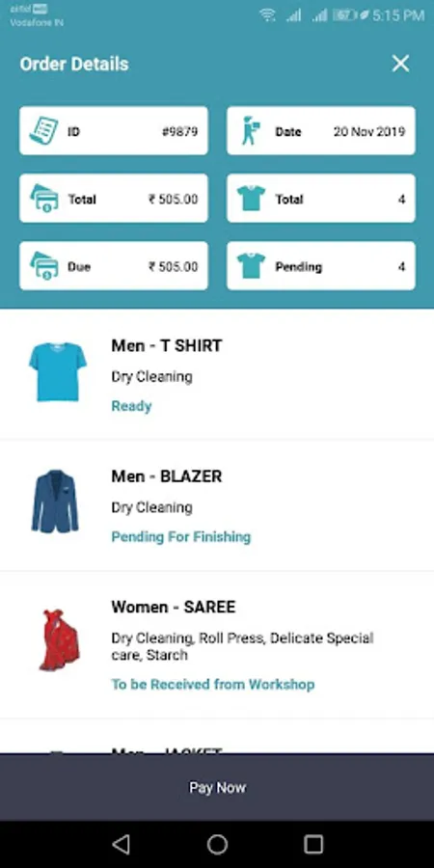Tap the Pay Now button
This screenshot has height=868, width=434.
(217, 787)
